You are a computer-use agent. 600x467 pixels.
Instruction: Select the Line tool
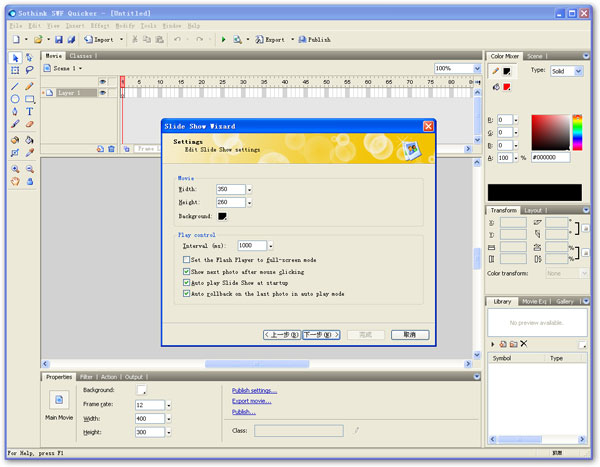[x=15, y=86]
